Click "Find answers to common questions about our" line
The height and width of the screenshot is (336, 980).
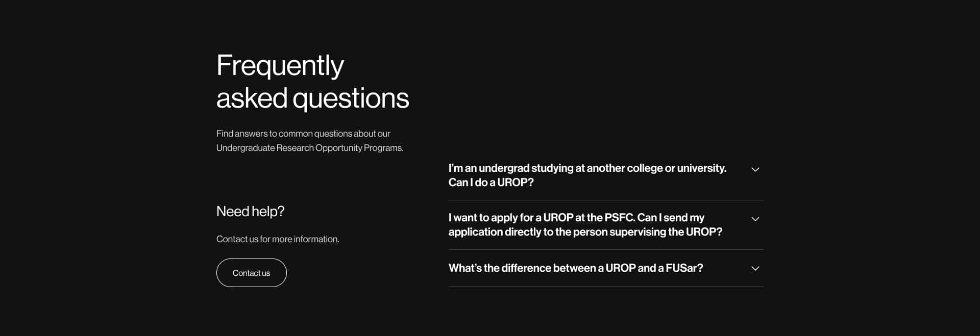(303, 134)
